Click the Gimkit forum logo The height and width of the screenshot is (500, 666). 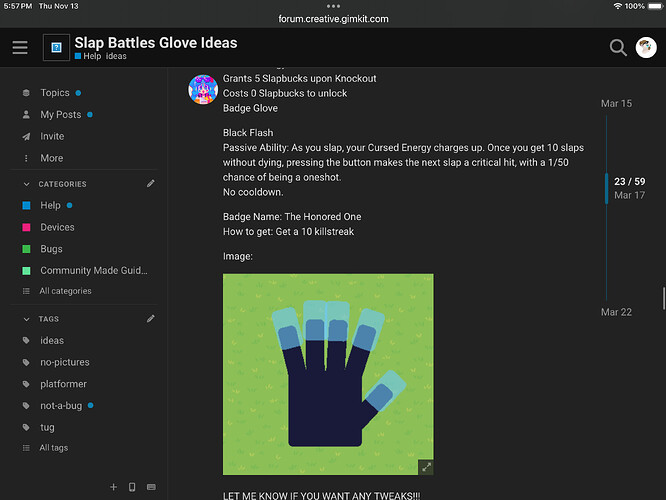click(56, 48)
